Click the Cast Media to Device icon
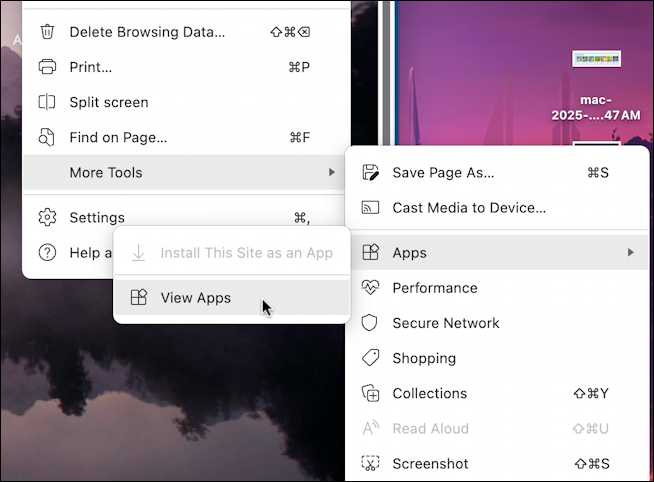This screenshot has width=654, height=482. (370, 207)
